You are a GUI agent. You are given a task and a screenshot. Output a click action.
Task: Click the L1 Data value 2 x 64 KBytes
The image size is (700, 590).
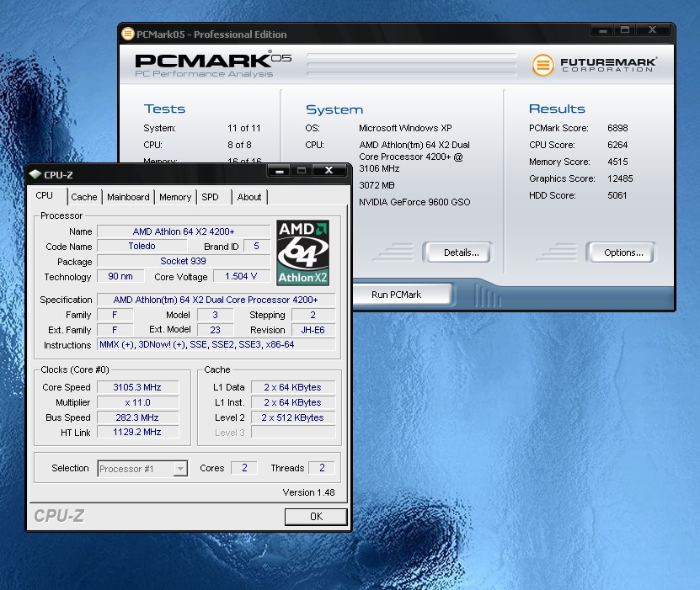coord(293,387)
